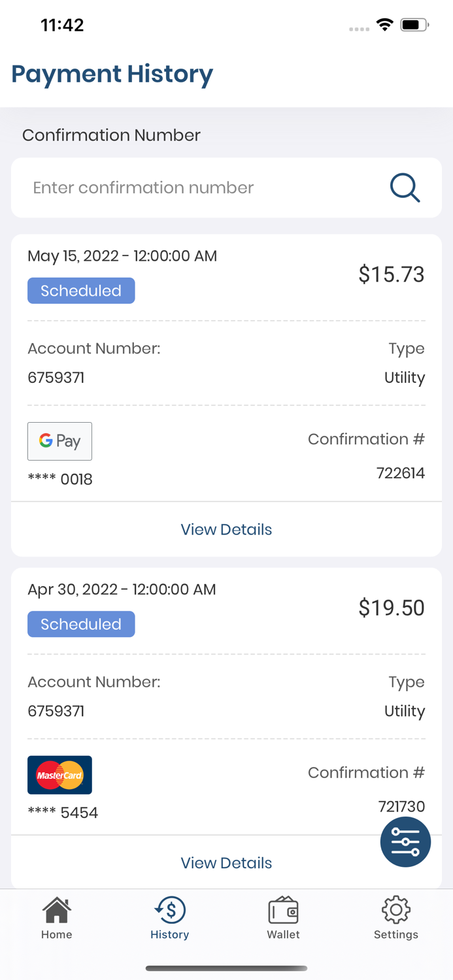Tap the Wi-Fi status icon
The height and width of the screenshot is (980, 453).
[x=384, y=25]
